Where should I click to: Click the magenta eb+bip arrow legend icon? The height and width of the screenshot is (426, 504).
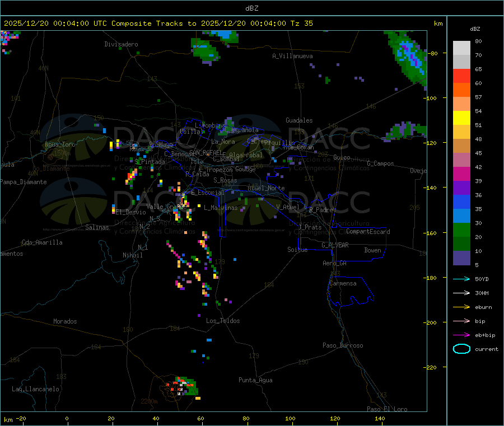pos(461,335)
